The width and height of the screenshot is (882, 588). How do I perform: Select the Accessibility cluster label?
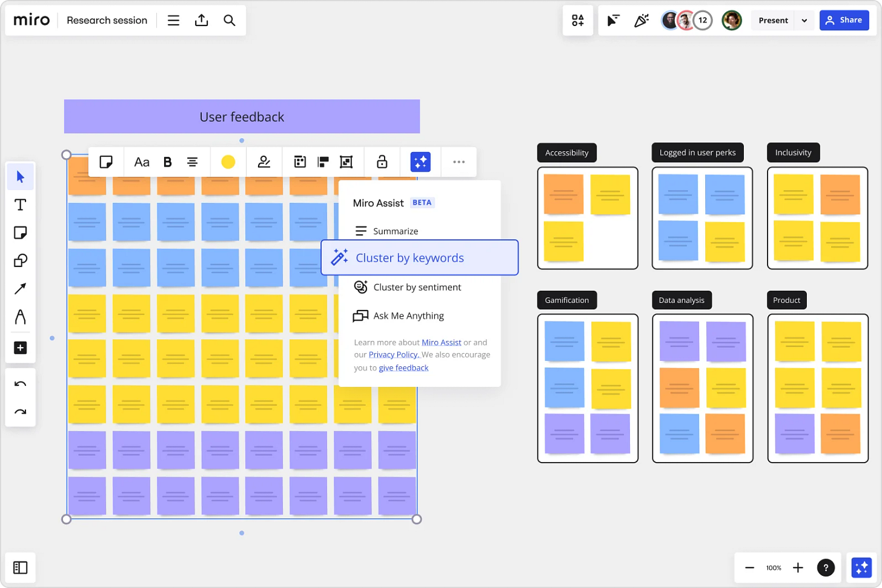[567, 153]
